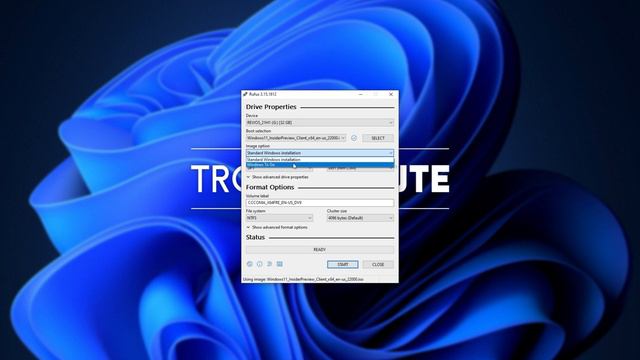Open the Boot selection dropdown with Windows11 ISO
This screenshot has height=360, width=640.
[x=296, y=138]
